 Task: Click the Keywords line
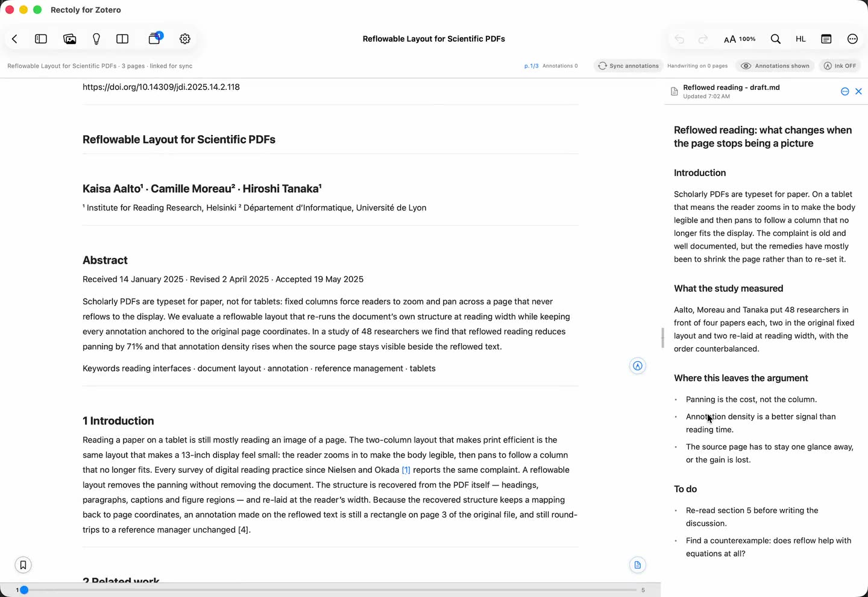[259, 368]
